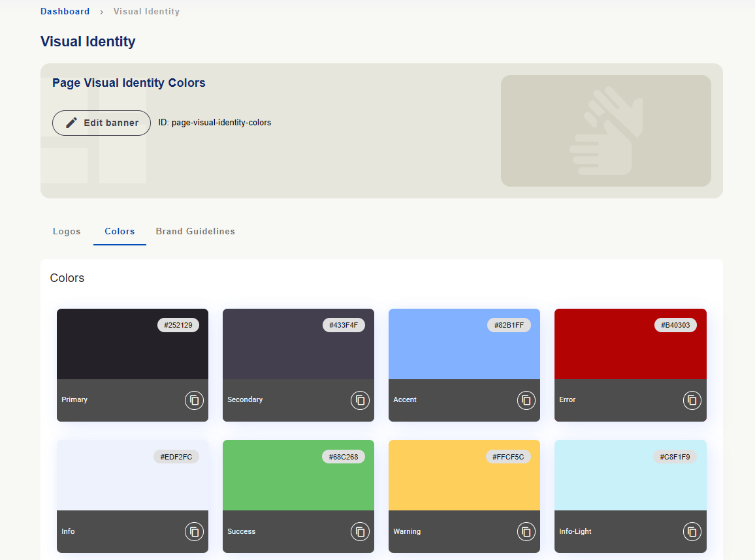Click the Edit banner button

[x=102, y=123]
